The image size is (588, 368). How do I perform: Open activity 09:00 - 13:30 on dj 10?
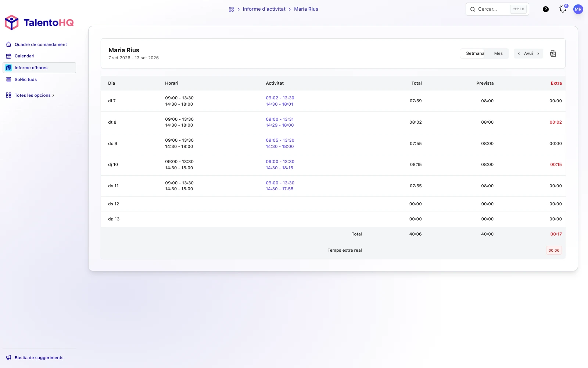(280, 162)
